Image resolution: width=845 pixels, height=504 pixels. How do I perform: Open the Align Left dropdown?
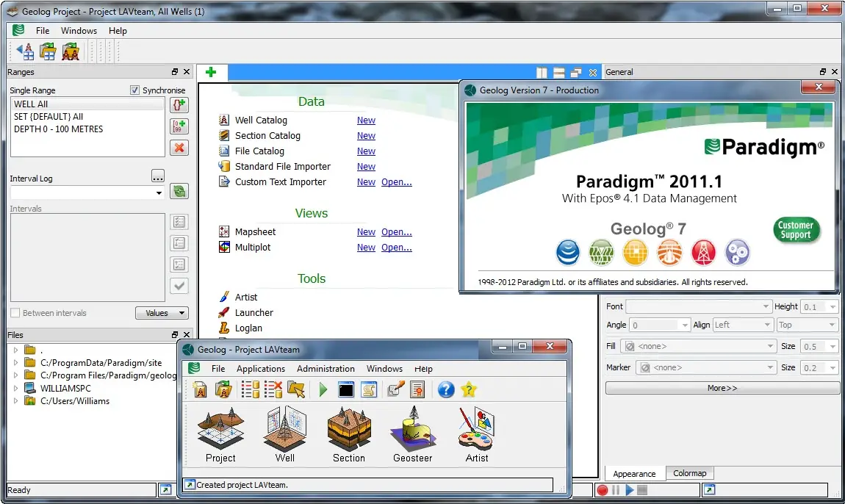coord(743,325)
